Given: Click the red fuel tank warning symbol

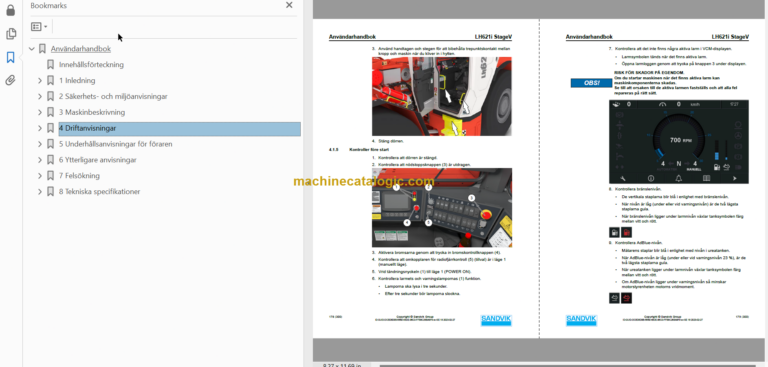Looking at the screenshot, I should 626,232.
